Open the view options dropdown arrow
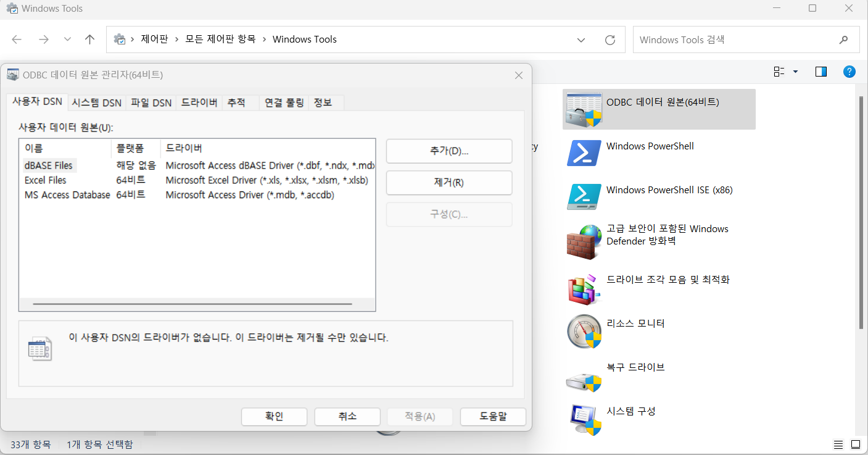This screenshot has height=455, width=868. [795, 72]
